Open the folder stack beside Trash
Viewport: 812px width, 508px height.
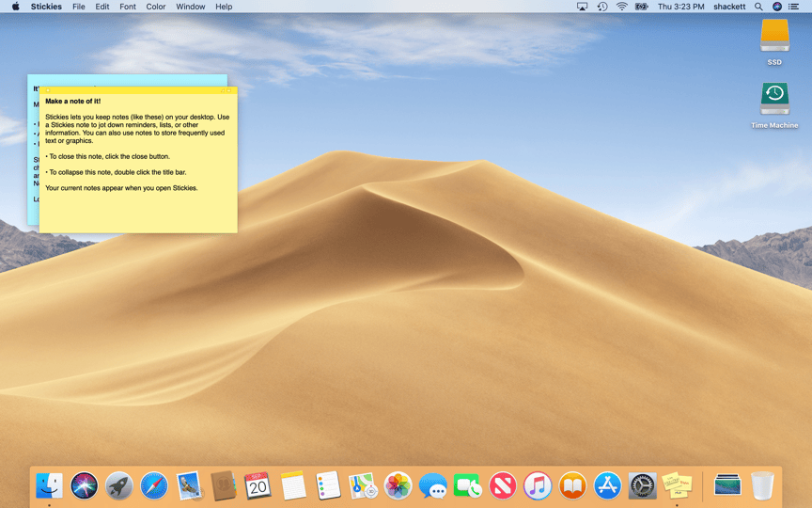click(727, 485)
